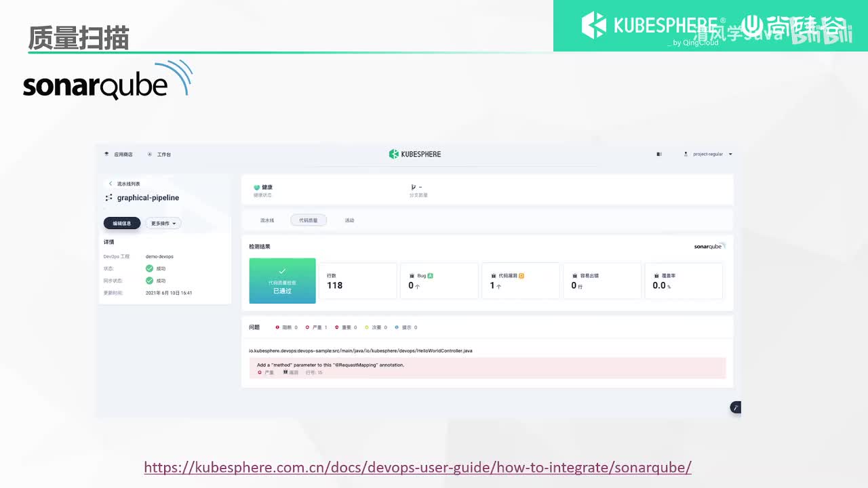The height and width of the screenshot is (488, 868).
Task: Expand the project-regular user menu arrow
Action: point(730,155)
